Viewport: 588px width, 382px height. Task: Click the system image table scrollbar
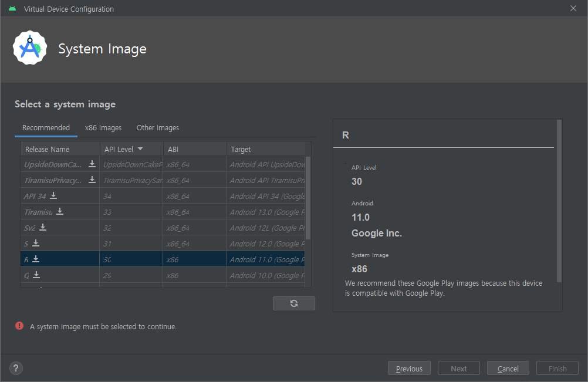coord(308,198)
